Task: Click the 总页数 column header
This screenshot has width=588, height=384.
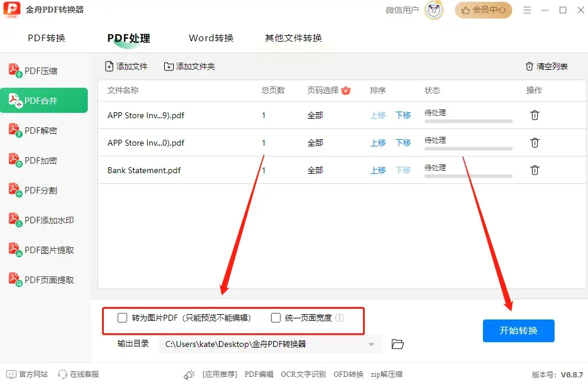Action: coord(273,90)
